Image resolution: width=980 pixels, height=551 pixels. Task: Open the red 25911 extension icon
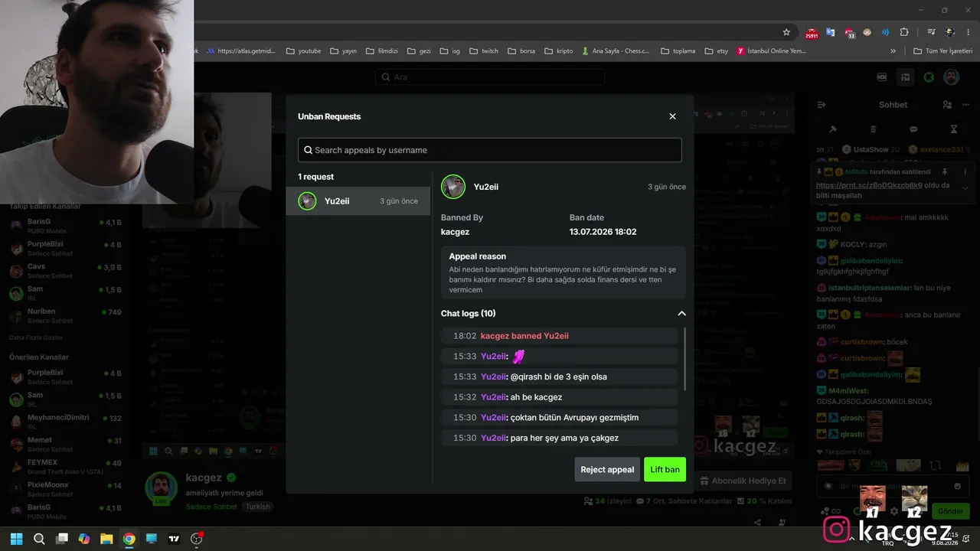click(x=812, y=33)
